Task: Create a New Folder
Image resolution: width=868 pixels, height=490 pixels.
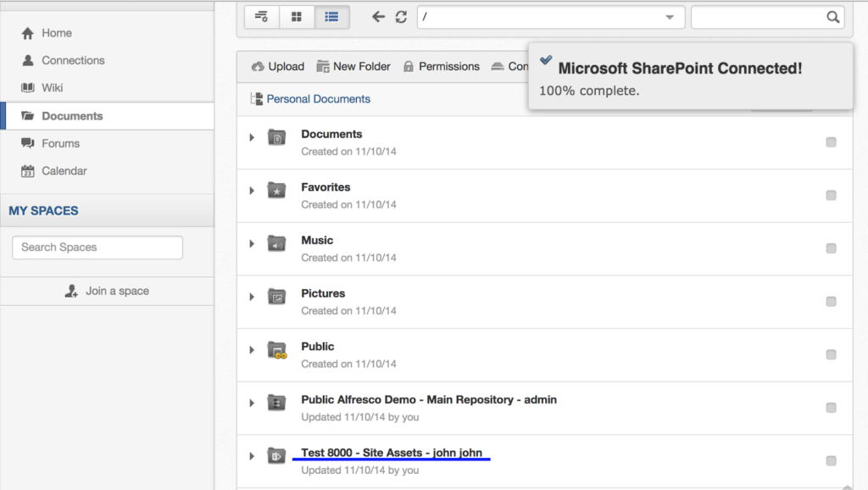Action: click(x=353, y=66)
